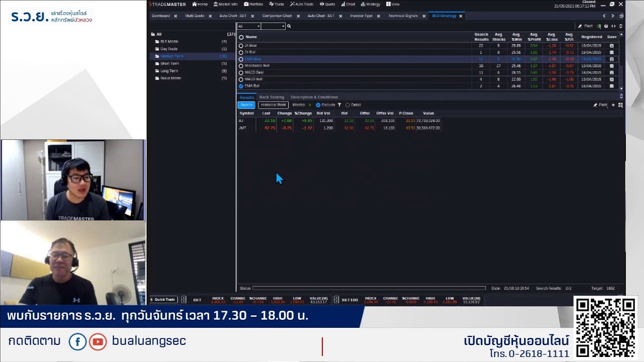Open the Trade menu
Image resolution: width=644 pixels, height=362 pixels.
(x=277, y=4)
